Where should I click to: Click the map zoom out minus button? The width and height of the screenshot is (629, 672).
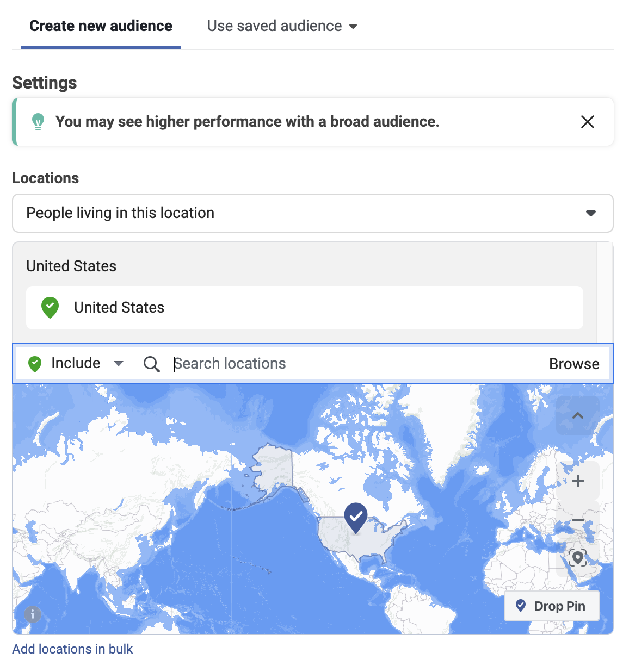[x=578, y=520]
